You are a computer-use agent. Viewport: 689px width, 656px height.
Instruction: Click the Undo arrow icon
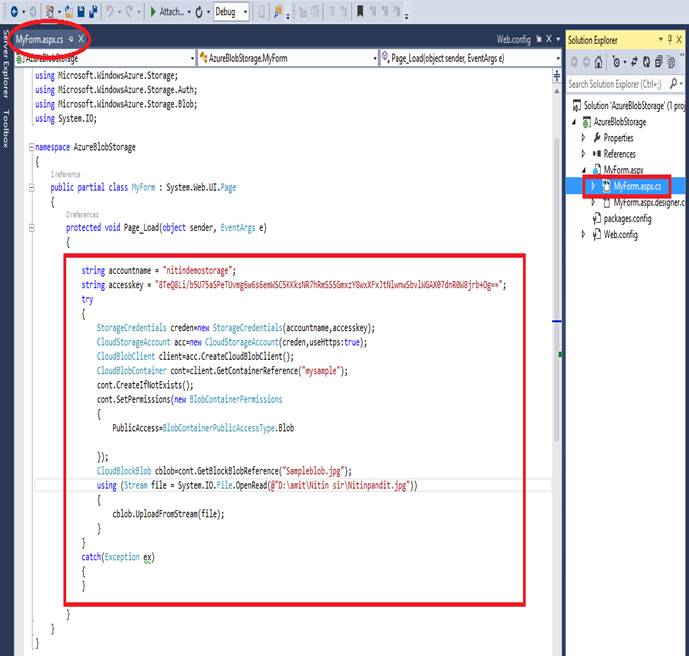coord(109,12)
